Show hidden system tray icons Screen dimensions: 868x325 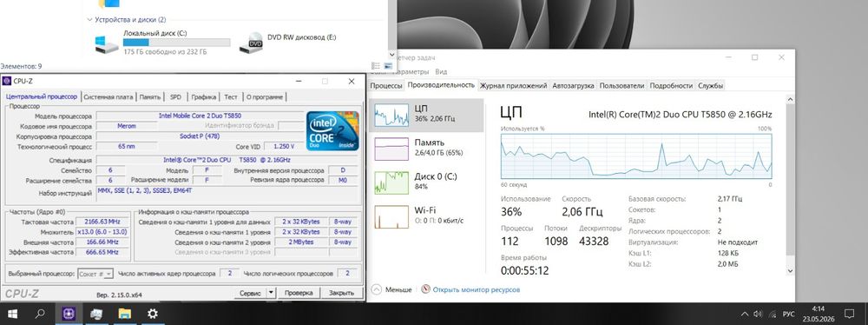(744, 314)
